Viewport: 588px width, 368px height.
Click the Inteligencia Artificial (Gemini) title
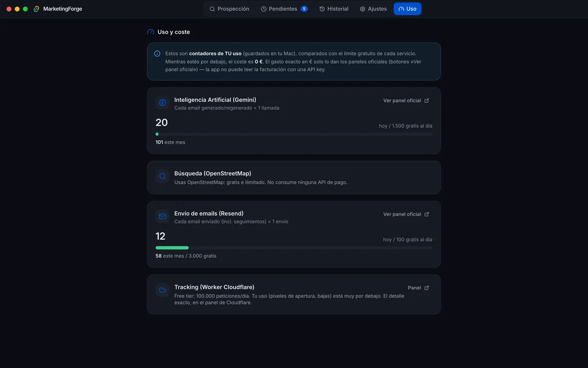point(215,100)
